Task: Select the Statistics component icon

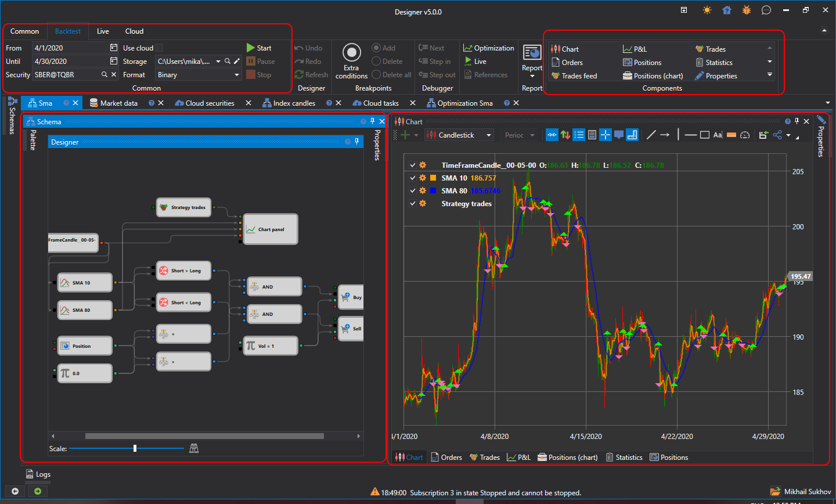Action: [700, 63]
